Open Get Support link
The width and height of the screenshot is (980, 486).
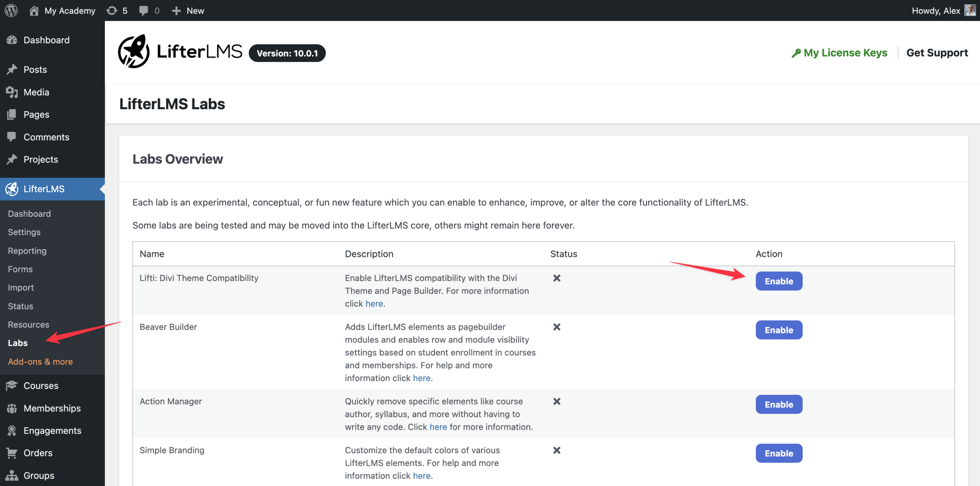coord(937,53)
